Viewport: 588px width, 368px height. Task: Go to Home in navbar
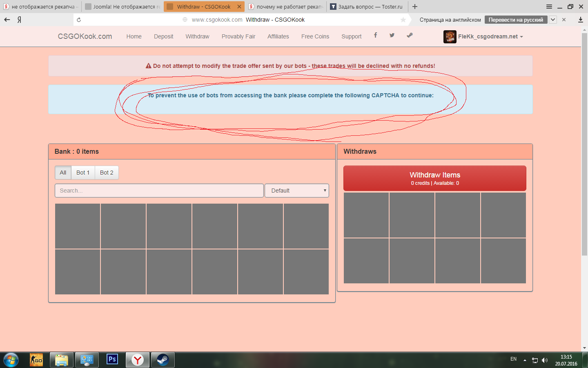134,36
